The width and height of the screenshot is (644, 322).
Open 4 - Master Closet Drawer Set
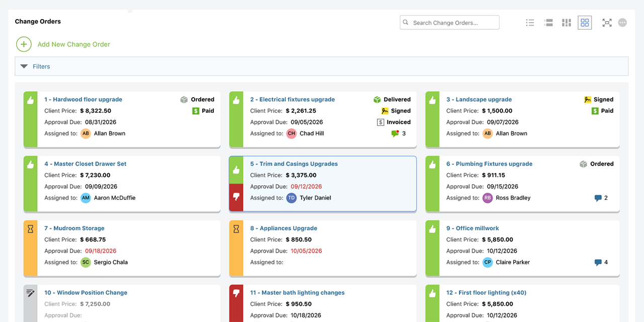pos(86,164)
